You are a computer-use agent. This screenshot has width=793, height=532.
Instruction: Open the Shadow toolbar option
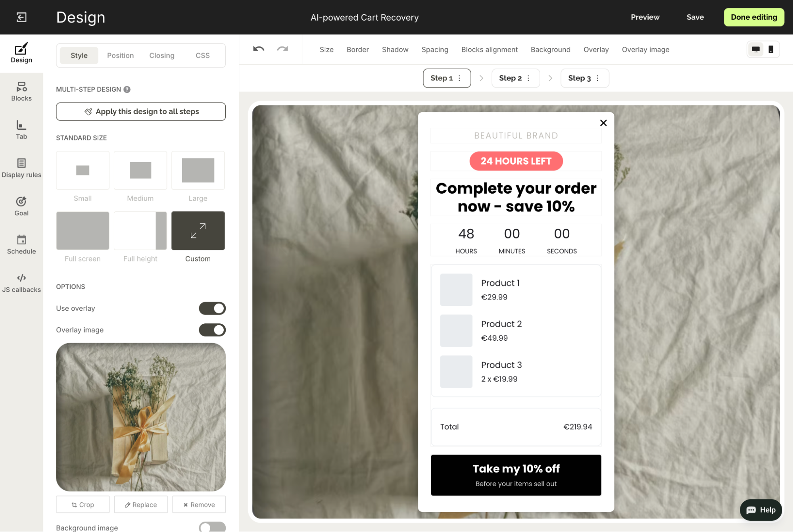(395, 50)
